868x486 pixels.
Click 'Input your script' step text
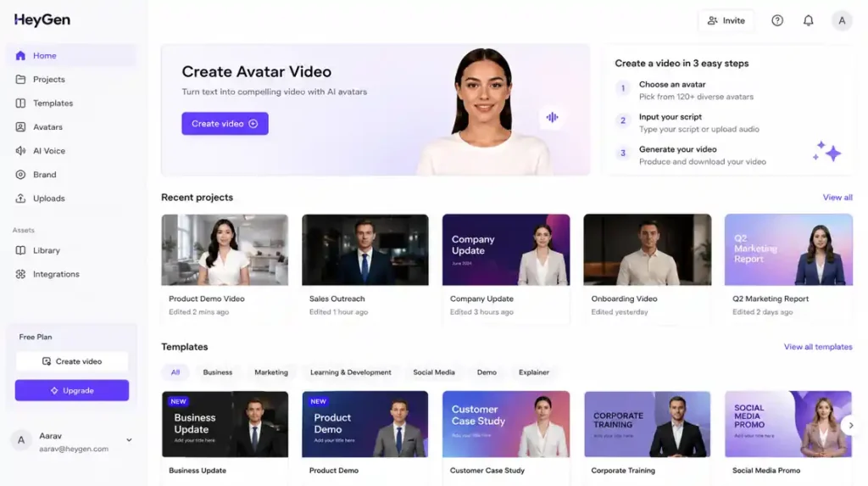(x=670, y=117)
